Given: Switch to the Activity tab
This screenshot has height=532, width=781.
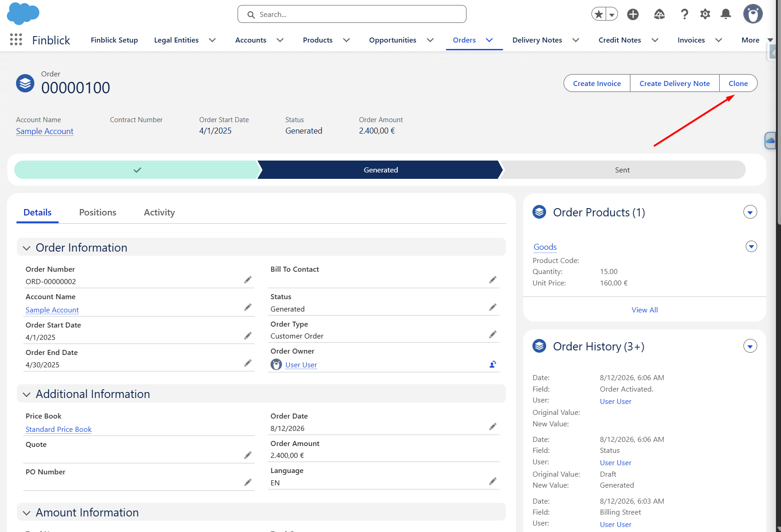Looking at the screenshot, I should [x=159, y=212].
